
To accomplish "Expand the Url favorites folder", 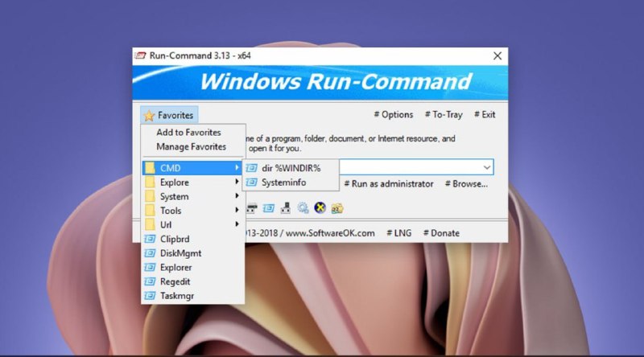I will 192,224.
